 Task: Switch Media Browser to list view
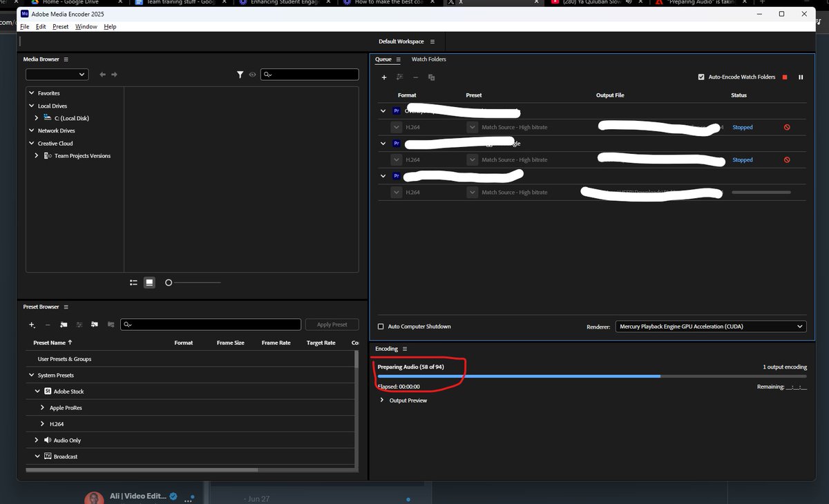click(x=134, y=282)
